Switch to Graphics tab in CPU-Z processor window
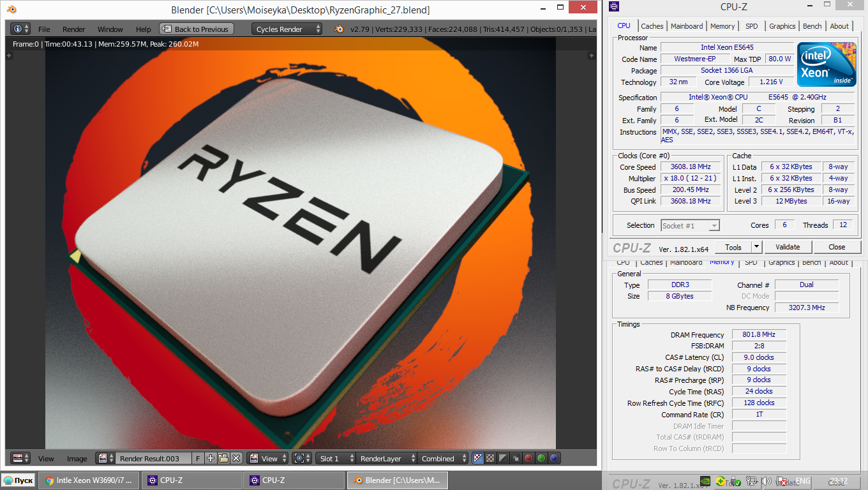Viewport: 868px width, 490px height. [782, 26]
